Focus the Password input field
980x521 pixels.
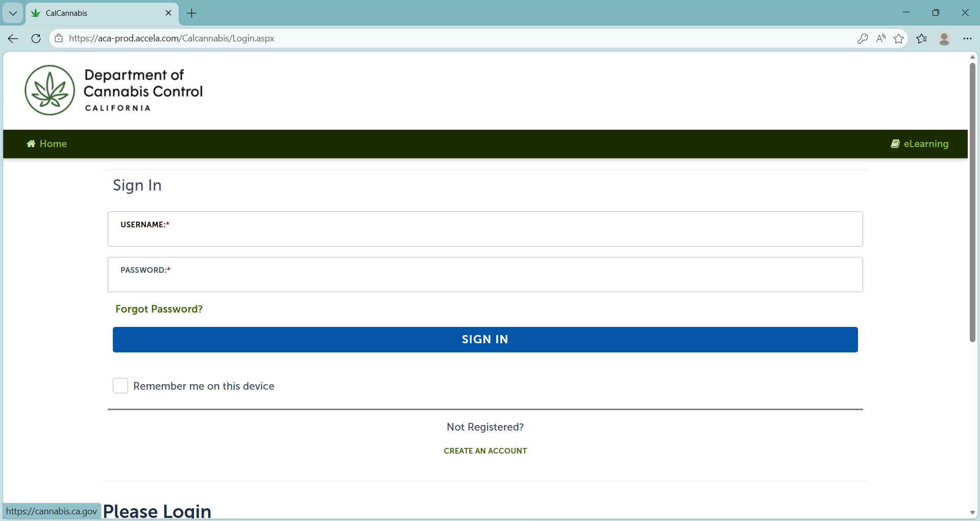coord(485,275)
